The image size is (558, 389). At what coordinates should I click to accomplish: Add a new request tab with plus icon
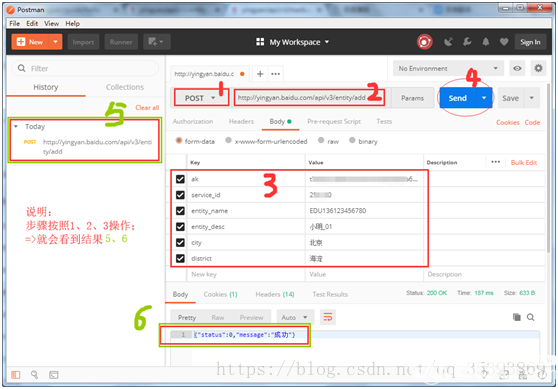coord(260,74)
